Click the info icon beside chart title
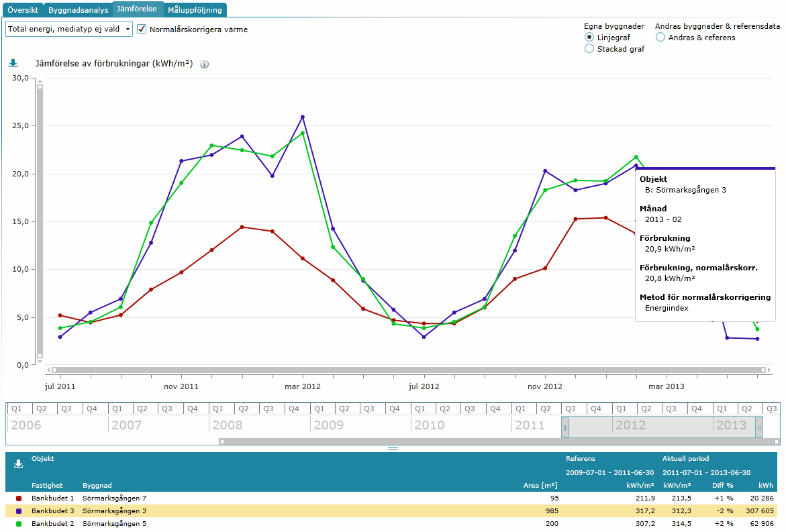Screen dimensions: 786x532 (205, 64)
